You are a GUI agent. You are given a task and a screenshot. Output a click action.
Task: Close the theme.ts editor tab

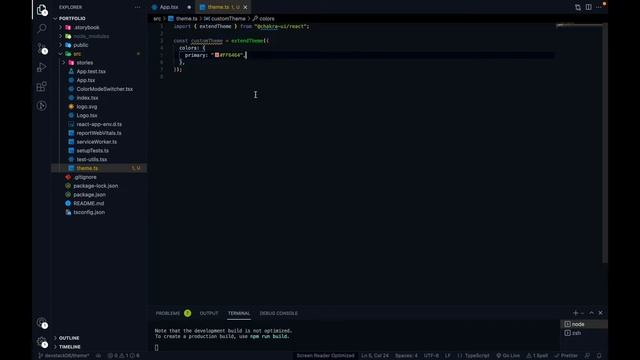click(x=245, y=7)
